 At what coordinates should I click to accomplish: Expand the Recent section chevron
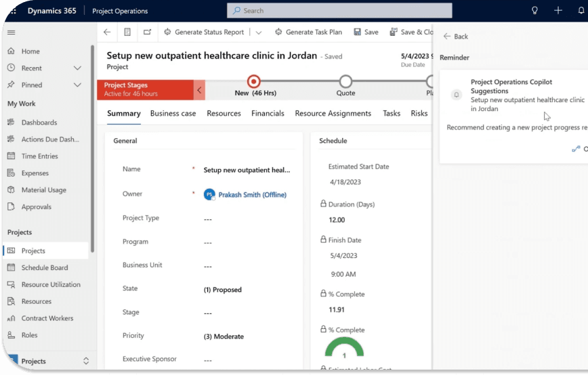77,68
